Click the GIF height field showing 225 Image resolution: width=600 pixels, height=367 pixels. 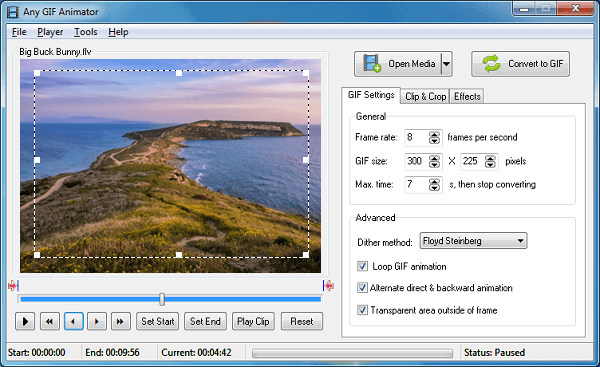click(x=473, y=161)
